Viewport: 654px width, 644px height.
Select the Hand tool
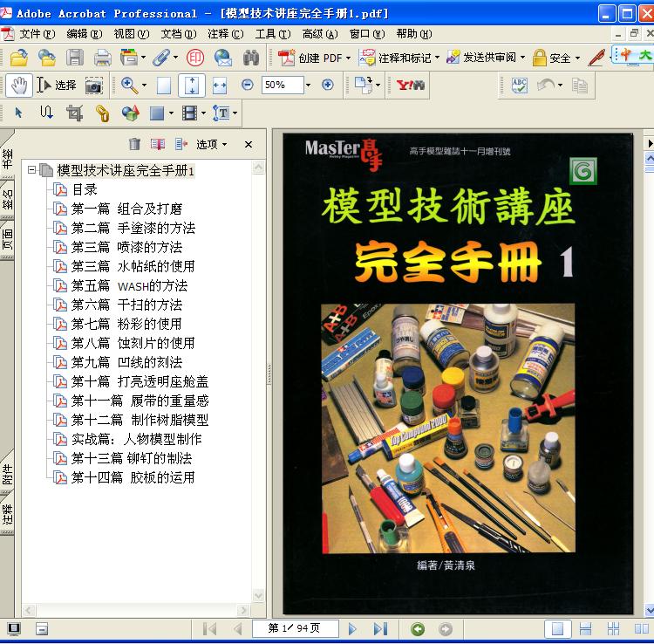[x=19, y=86]
